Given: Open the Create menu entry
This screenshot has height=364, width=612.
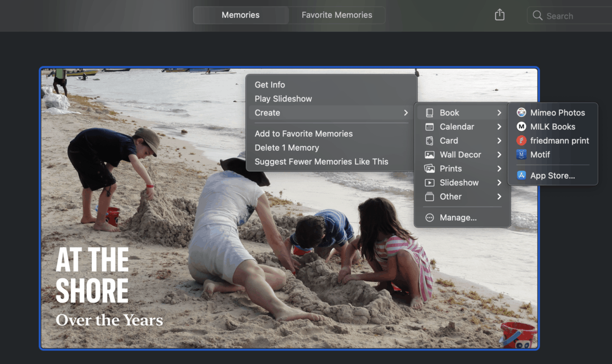Looking at the screenshot, I should coord(331,113).
